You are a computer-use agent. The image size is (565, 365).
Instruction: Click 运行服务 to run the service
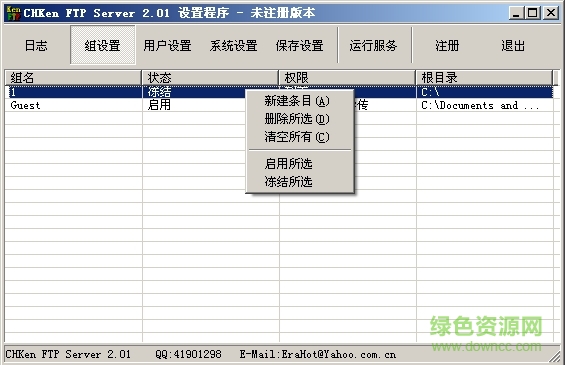[x=374, y=45]
